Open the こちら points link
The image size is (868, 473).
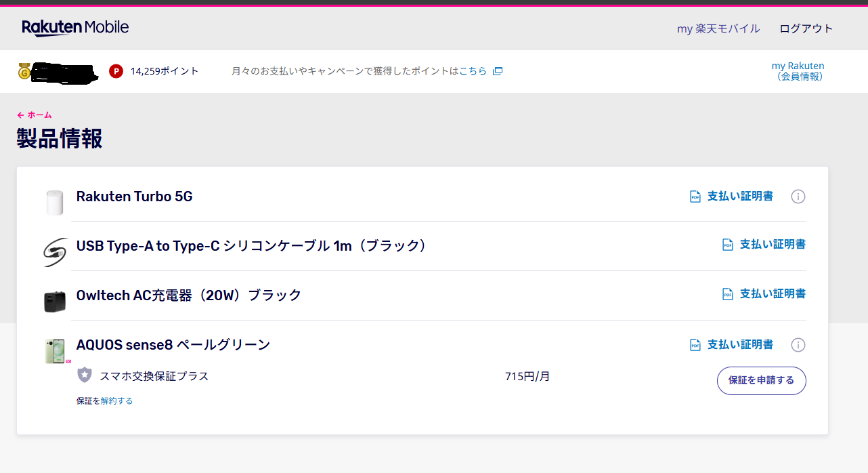click(x=473, y=71)
